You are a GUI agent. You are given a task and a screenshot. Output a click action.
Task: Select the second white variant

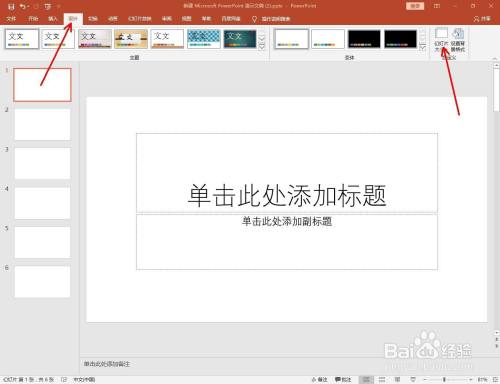tap(328, 39)
